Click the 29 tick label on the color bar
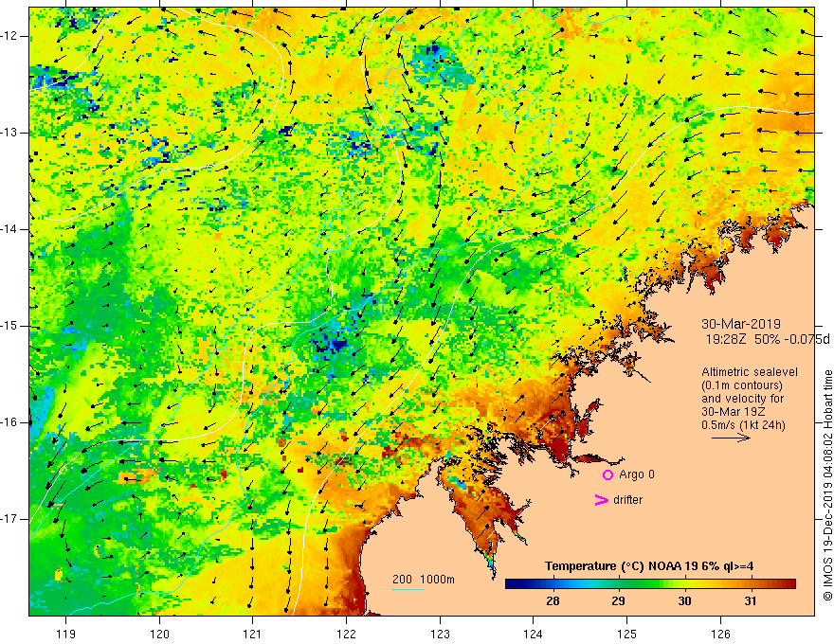 point(618,601)
